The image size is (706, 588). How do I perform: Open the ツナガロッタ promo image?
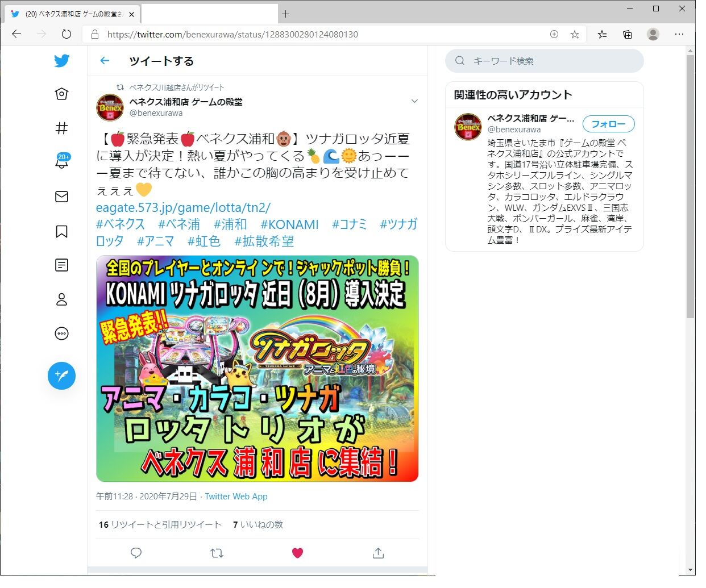pos(257,369)
